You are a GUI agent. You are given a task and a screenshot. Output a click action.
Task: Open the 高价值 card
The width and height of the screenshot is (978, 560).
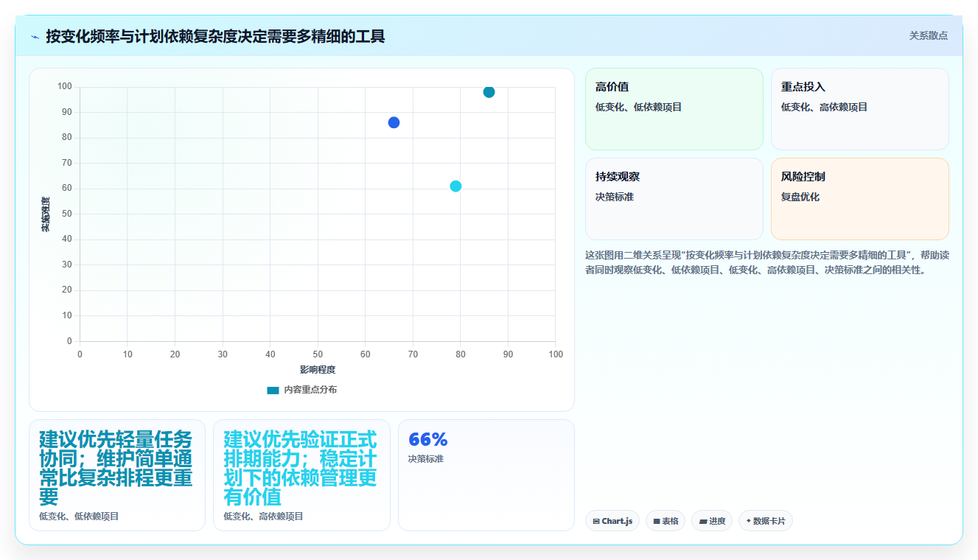pyautogui.click(x=674, y=109)
